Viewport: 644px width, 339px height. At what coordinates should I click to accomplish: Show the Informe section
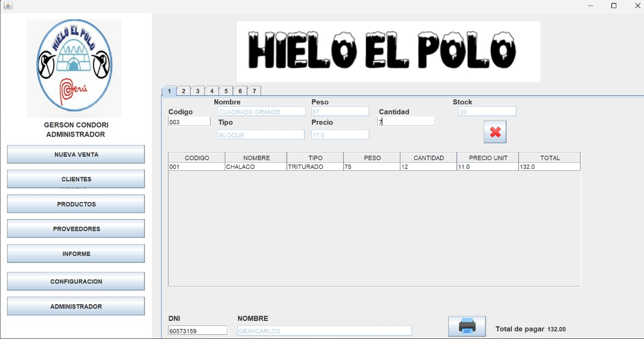tap(76, 253)
